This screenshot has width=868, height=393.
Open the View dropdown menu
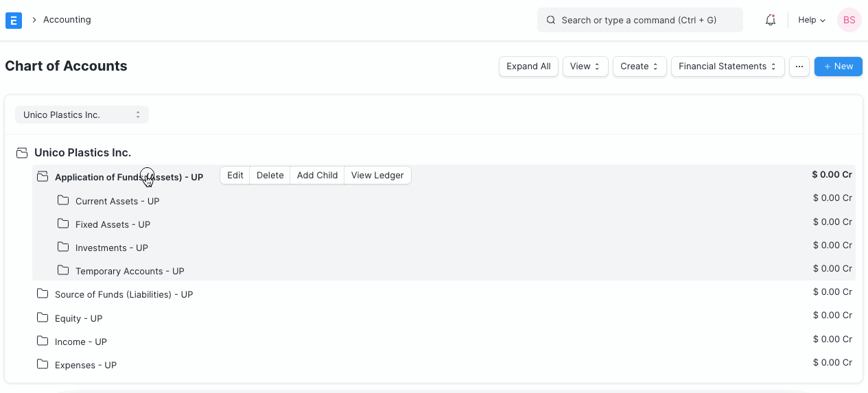[x=585, y=67]
